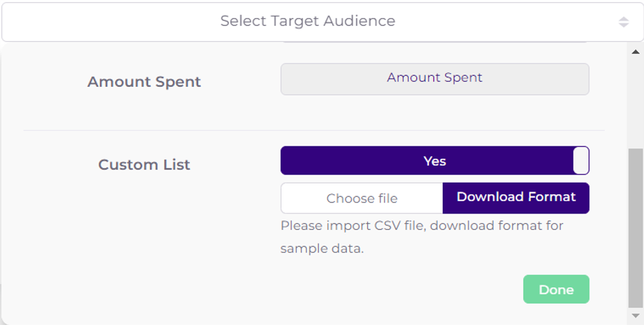The image size is (644, 325).
Task: Click the Custom List label
Action: (144, 165)
